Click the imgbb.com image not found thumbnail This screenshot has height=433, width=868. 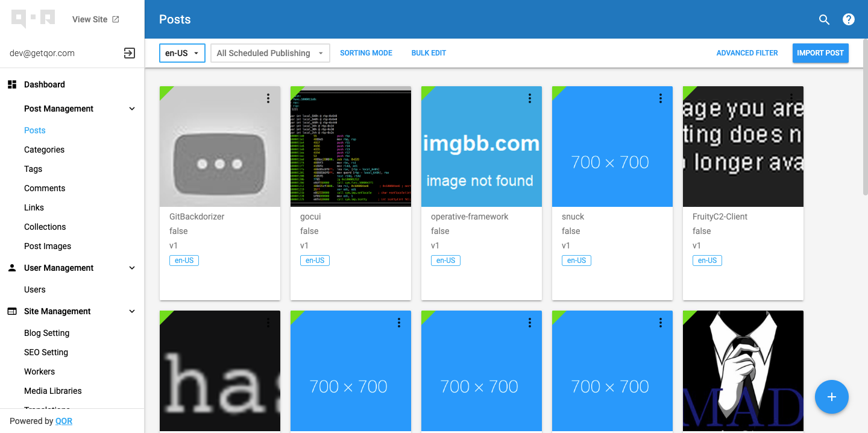pos(482,147)
